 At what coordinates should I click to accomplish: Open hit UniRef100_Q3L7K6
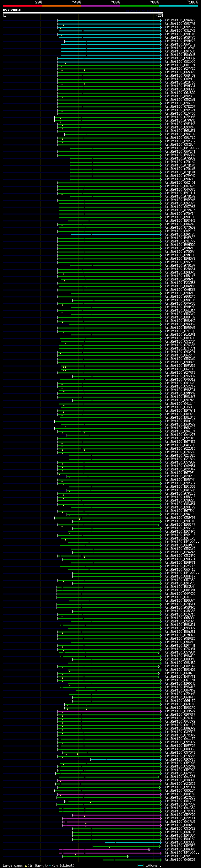(x=180, y=31)
